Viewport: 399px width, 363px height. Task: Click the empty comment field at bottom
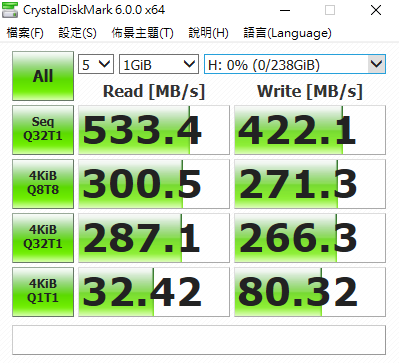199,340
